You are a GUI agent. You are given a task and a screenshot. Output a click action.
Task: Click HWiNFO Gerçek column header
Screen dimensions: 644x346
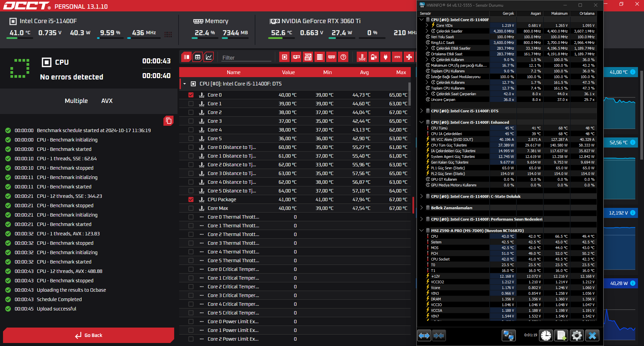pyautogui.click(x=503, y=13)
